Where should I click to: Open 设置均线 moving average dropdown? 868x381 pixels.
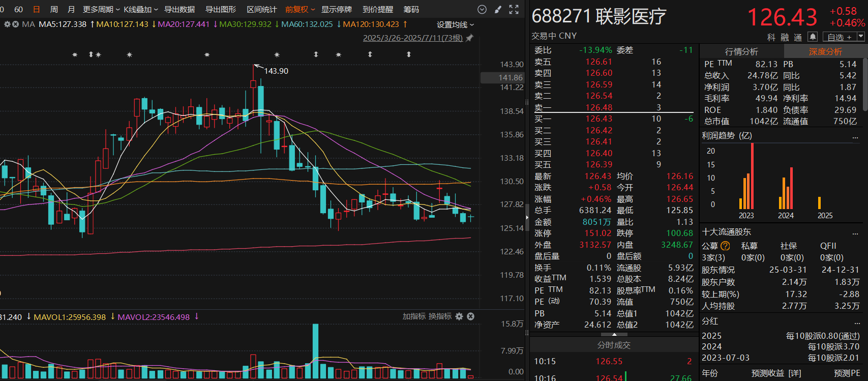(x=455, y=24)
